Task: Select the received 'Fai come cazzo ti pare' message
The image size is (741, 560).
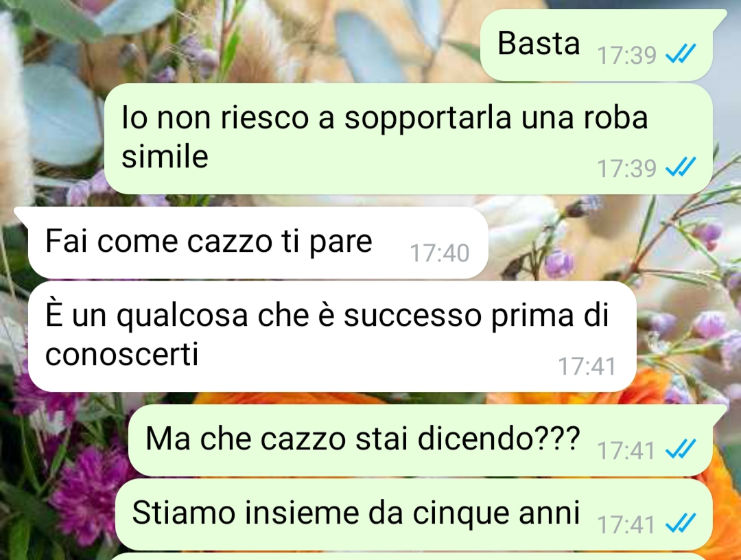Action: (258, 243)
